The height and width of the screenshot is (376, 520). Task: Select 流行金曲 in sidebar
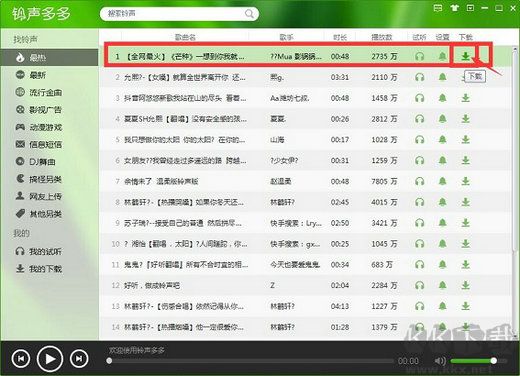[x=49, y=92]
